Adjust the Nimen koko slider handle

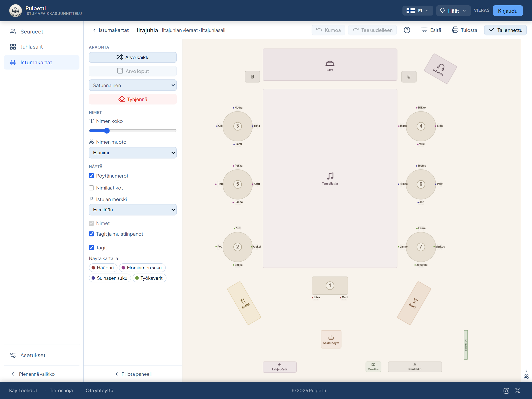pos(107,131)
